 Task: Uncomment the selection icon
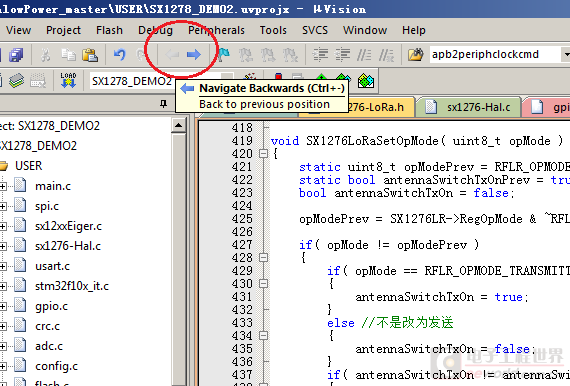[x=386, y=55]
